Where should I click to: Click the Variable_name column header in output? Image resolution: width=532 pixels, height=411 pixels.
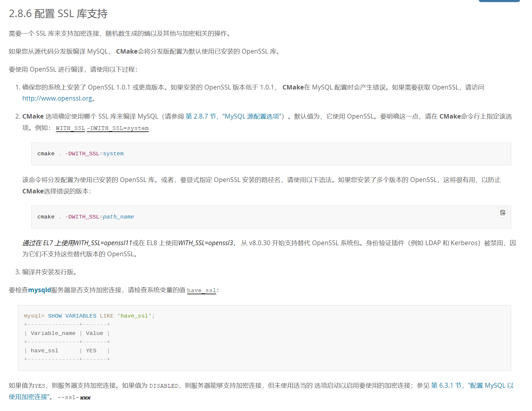tap(53, 333)
